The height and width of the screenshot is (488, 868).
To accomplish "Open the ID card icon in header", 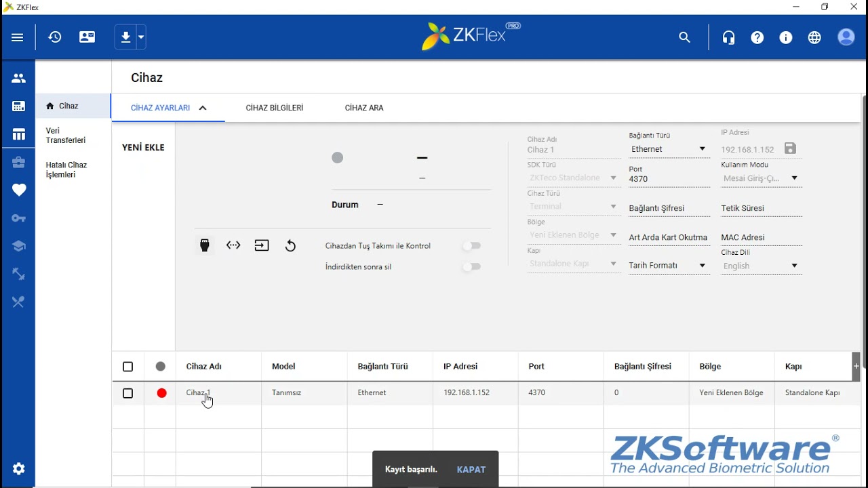I will 87,37.
